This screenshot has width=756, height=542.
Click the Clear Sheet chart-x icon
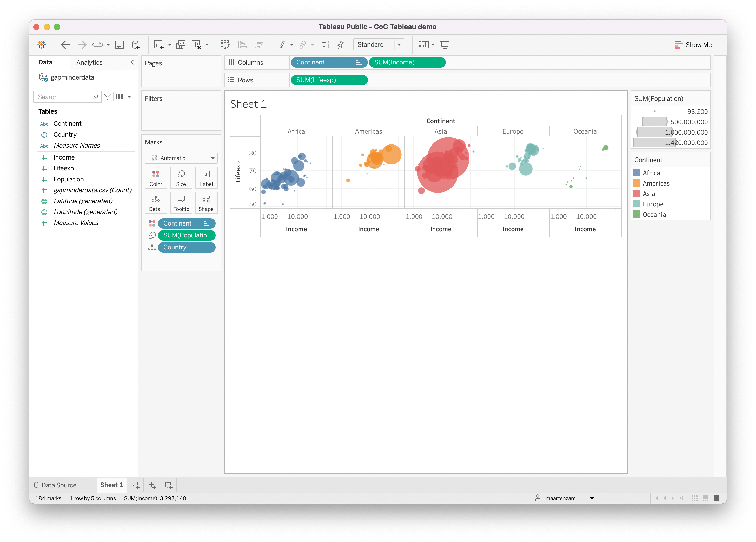tap(196, 45)
